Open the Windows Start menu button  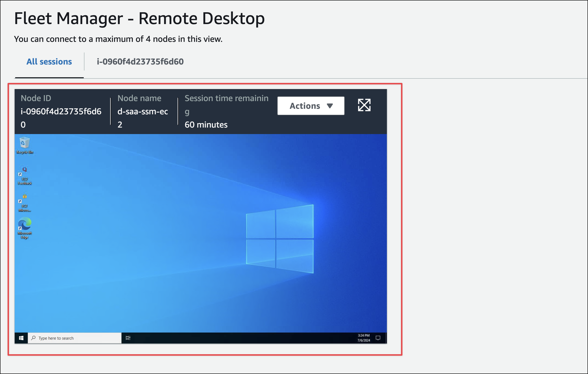[x=21, y=338]
